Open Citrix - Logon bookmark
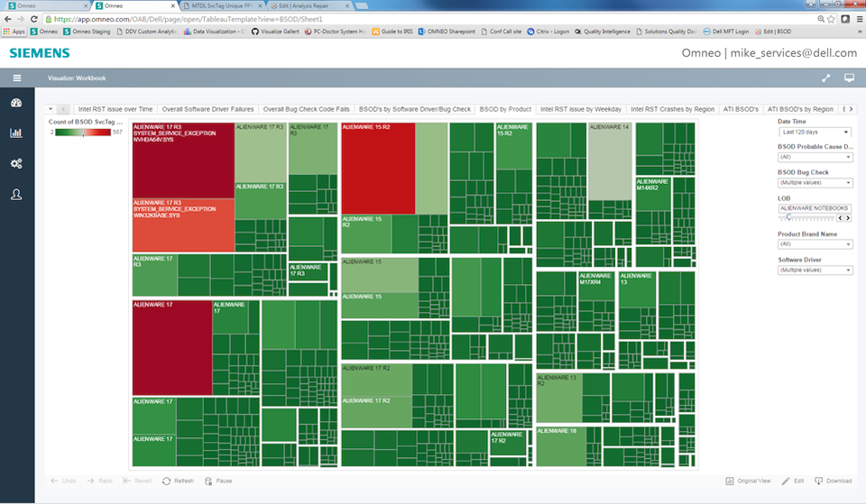 (548, 32)
